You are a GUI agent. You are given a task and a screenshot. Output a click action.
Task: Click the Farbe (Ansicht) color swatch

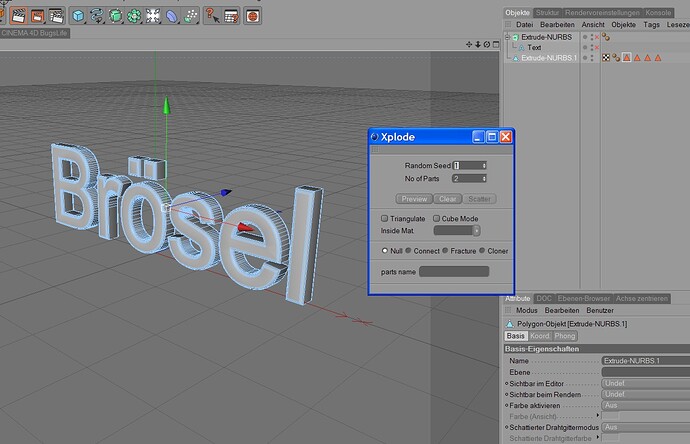[x=610, y=416]
